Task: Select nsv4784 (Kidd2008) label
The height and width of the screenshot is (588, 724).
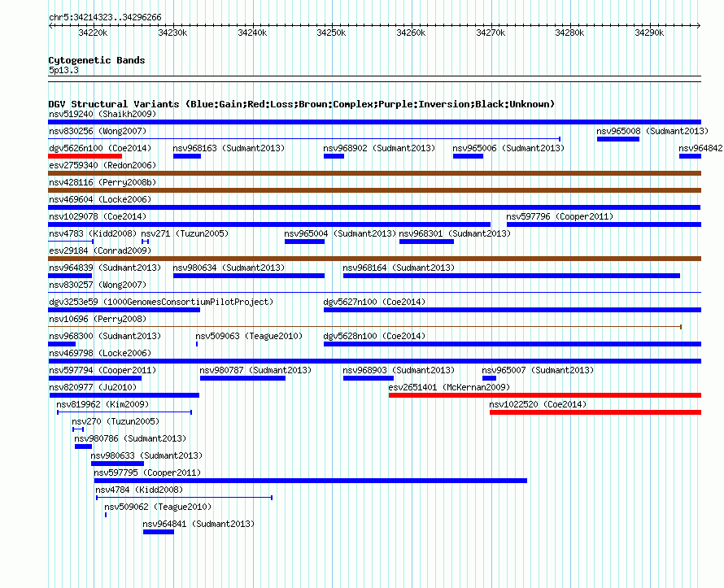Action: 139,490
